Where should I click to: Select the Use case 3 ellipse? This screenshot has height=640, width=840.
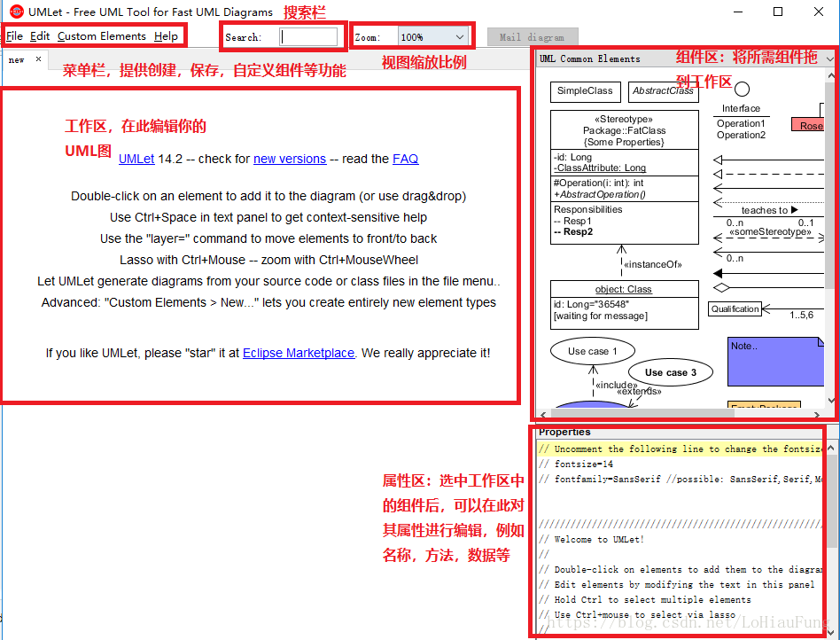(671, 372)
